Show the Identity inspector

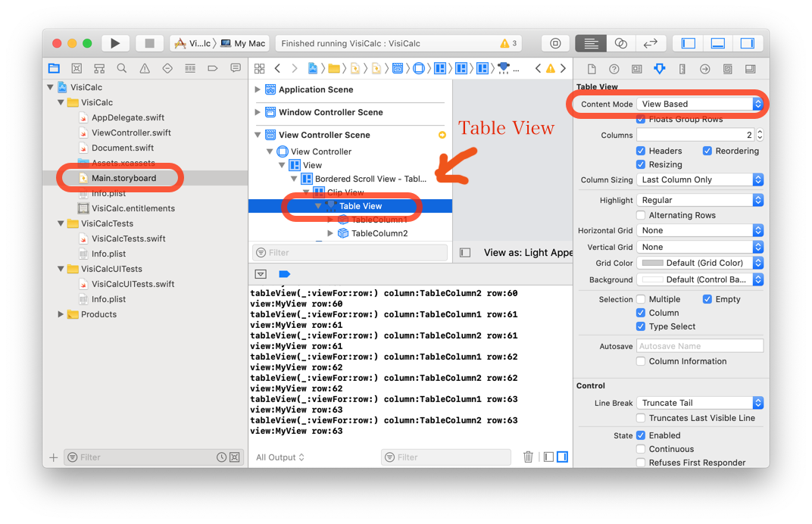[636, 69]
